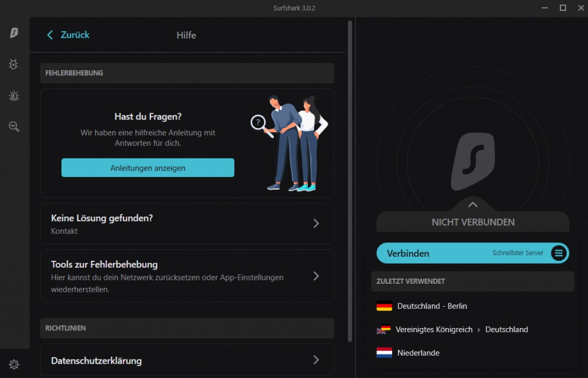Select Niederlande from recent servers
The width and height of the screenshot is (588, 378).
(x=473, y=353)
